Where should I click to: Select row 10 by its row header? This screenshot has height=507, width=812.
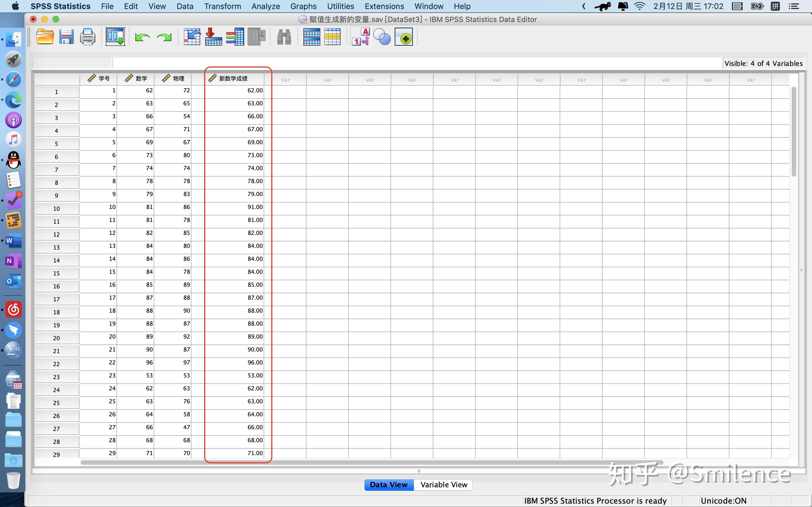pos(56,208)
